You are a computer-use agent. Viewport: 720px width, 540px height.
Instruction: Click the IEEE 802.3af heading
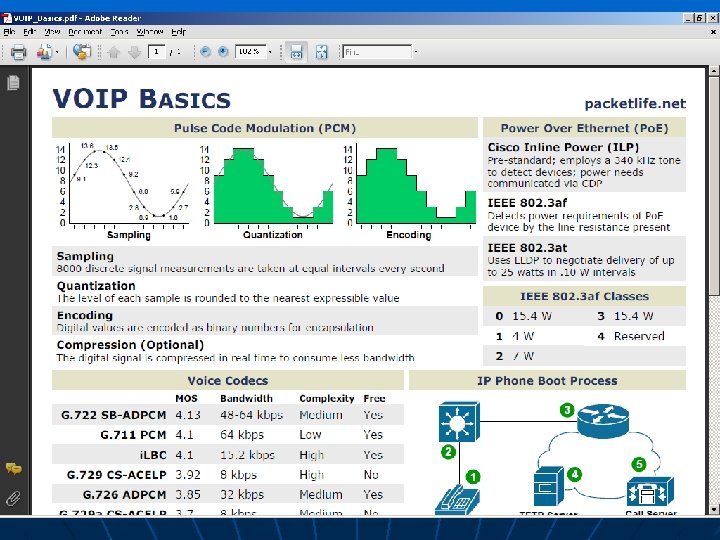pos(527,203)
